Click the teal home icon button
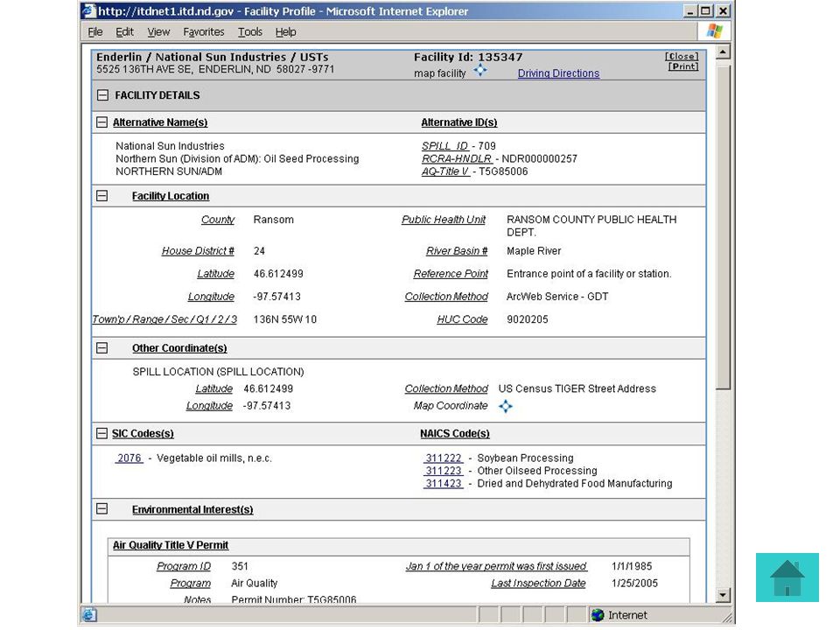 coord(787,577)
